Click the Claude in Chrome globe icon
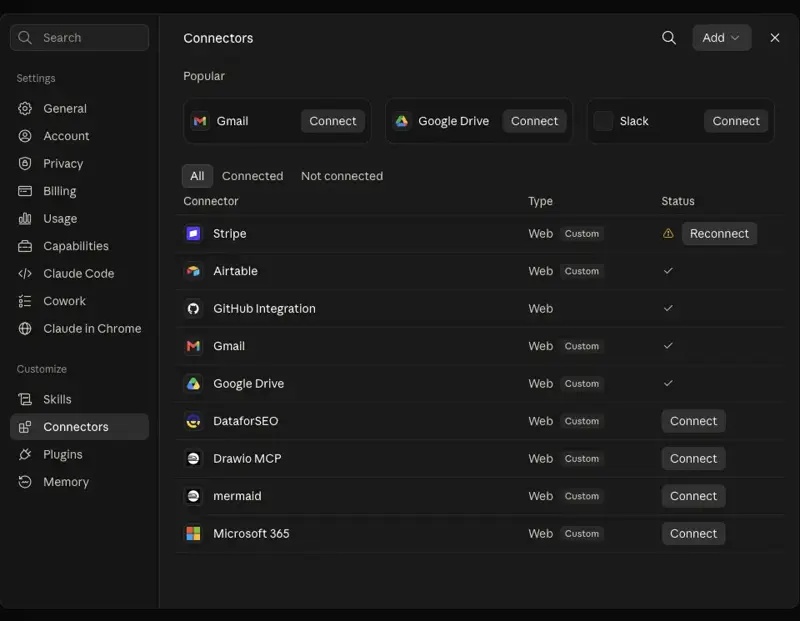The image size is (800, 621). pos(25,329)
